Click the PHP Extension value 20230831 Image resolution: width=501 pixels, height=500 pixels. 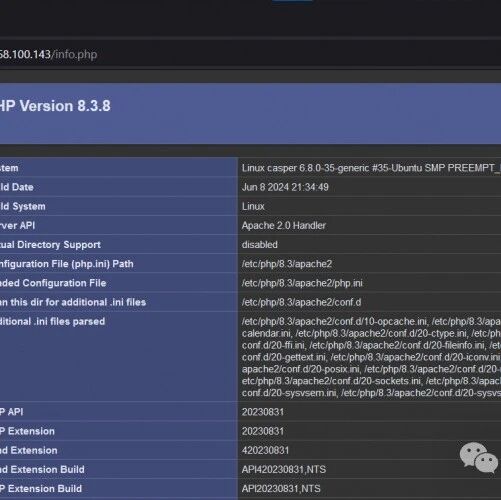pyautogui.click(x=263, y=431)
